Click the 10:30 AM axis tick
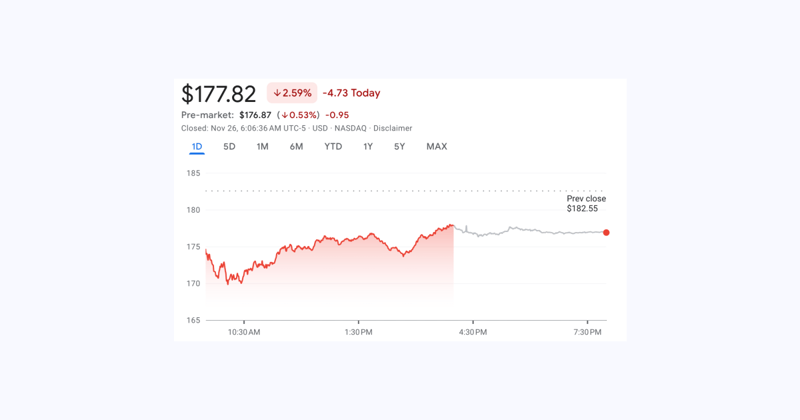 [244, 332]
